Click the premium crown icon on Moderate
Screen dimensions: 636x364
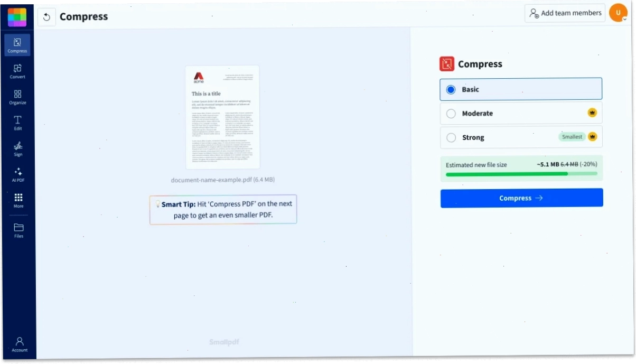592,113
